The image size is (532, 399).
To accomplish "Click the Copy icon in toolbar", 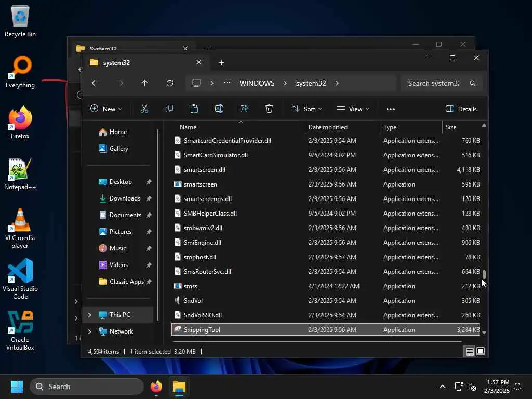I will pyautogui.click(x=169, y=109).
